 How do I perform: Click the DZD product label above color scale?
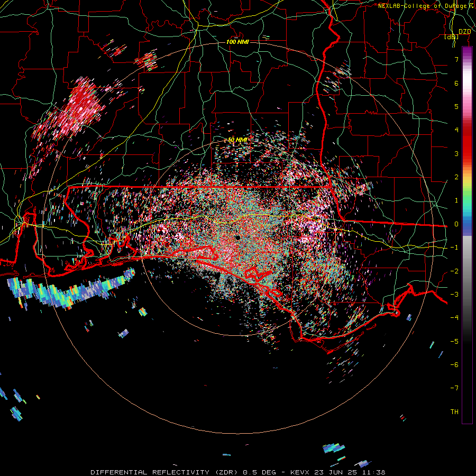coord(464,32)
